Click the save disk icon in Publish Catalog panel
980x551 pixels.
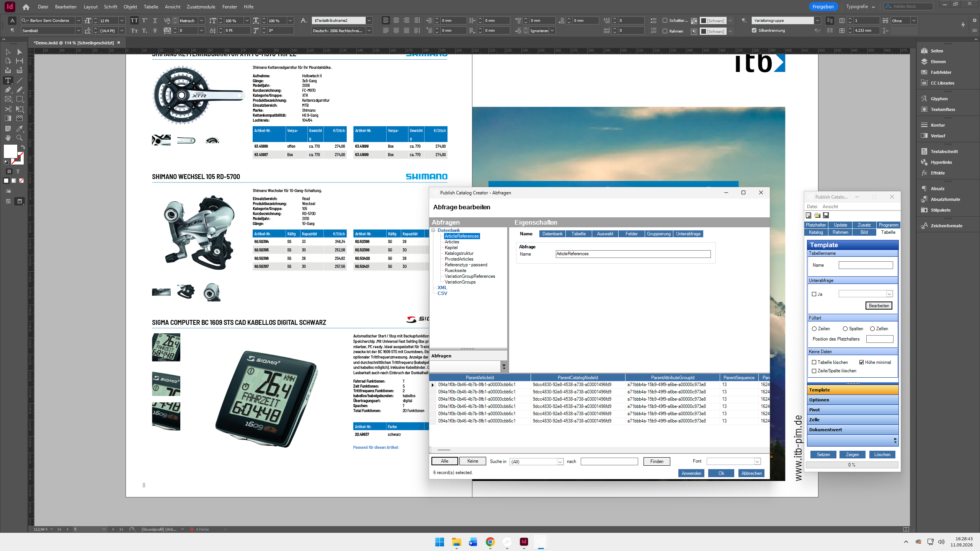[x=826, y=215]
